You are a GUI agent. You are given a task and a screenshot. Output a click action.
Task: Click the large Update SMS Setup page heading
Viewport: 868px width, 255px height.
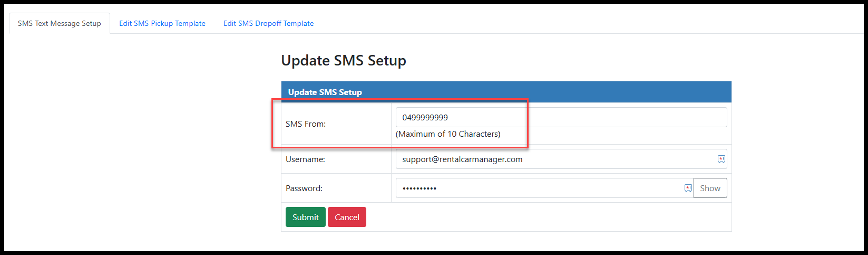pyautogui.click(x=344, y=60)
